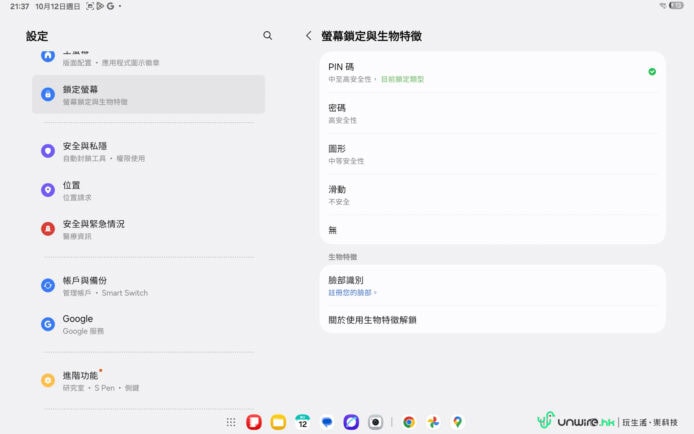Viewport: 694px width, 434px height.
Task: Open the app drawer grid icon
Action: point(231,422)
